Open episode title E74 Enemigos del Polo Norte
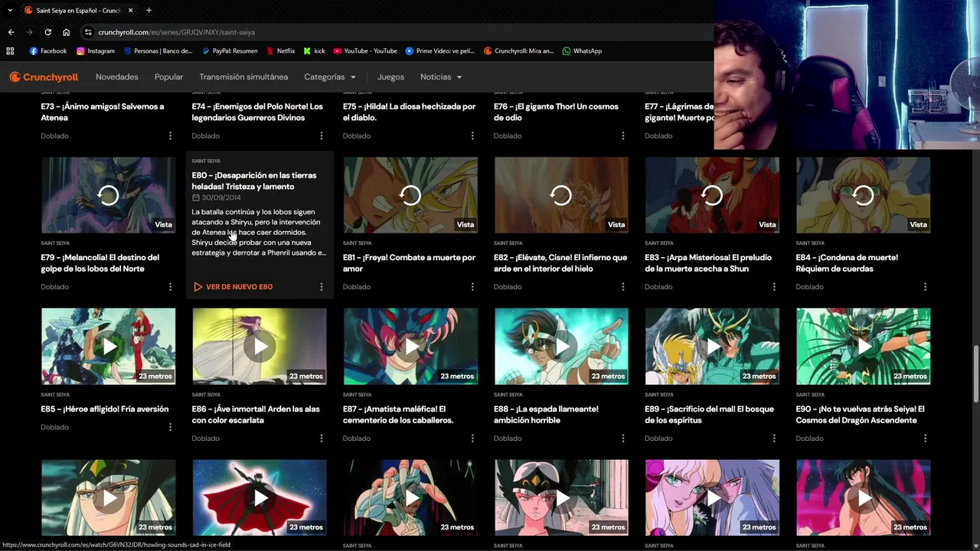 [x=257, y=112]
